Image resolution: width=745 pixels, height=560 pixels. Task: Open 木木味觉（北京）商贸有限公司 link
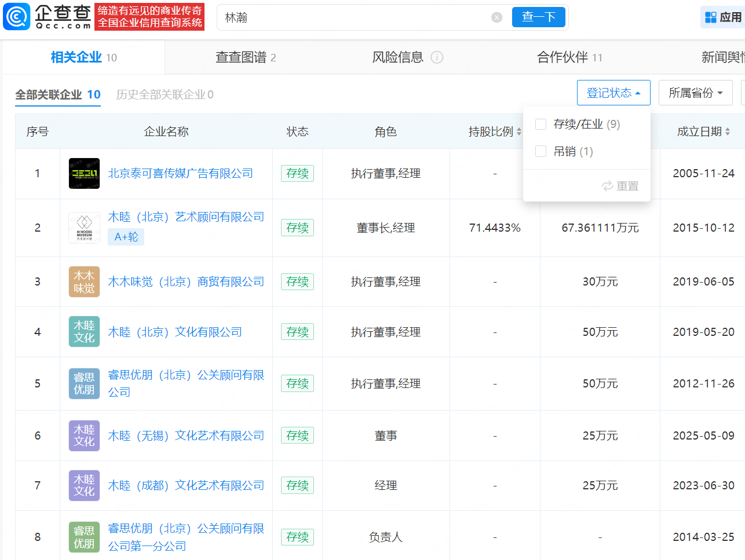point(186,281)
